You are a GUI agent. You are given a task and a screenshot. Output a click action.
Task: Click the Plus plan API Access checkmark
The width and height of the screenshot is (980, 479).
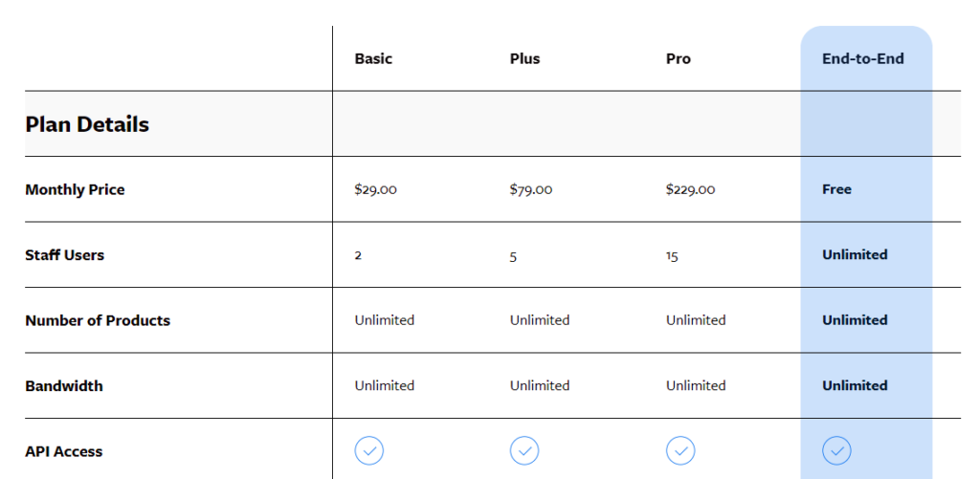[x=524, y=451]
